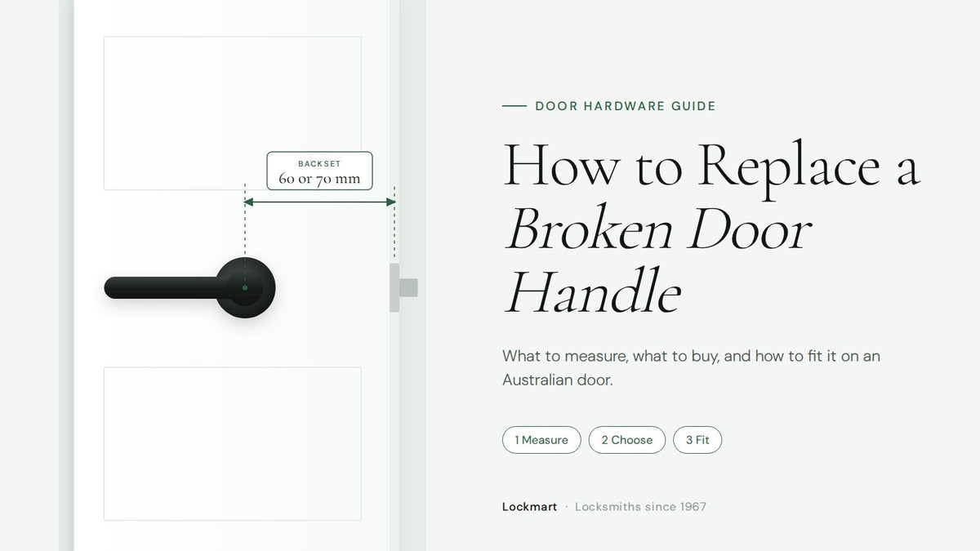Click the italic "Broken Door" headline line
This screenshot has height=551, width=980.
click(658, 229)
